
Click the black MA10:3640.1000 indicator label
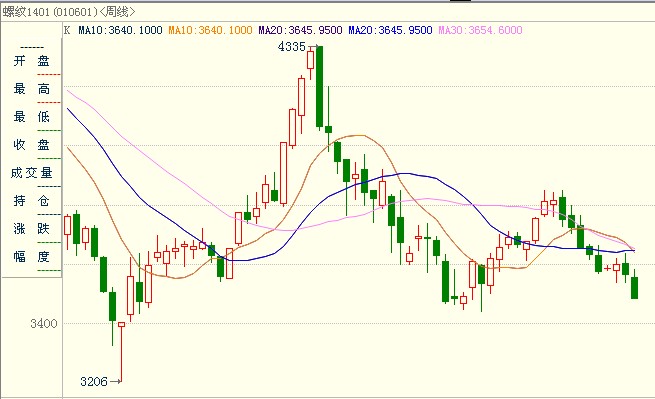coord(120,30)
